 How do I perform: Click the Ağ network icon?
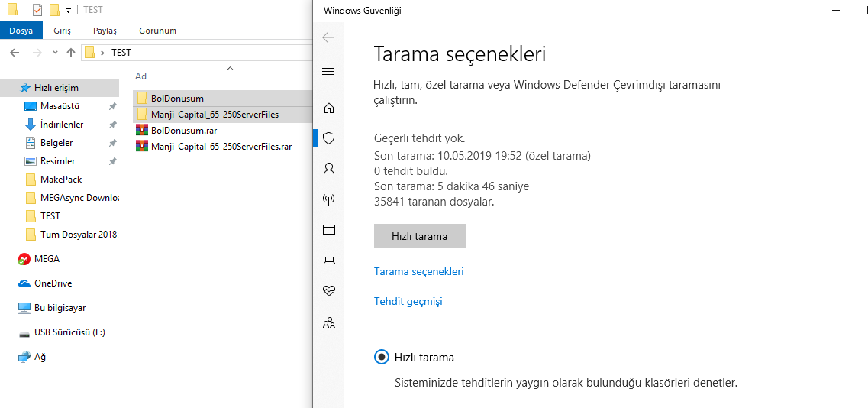point(24,357)
